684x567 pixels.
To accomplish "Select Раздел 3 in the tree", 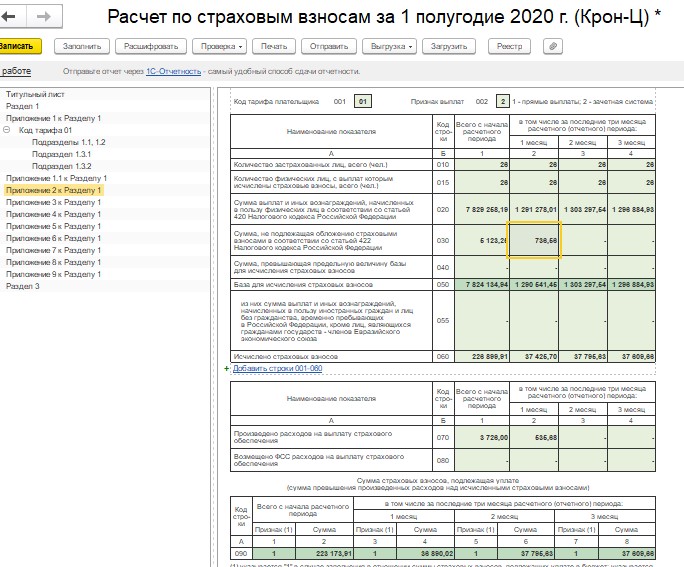I will tap(22, 286).
